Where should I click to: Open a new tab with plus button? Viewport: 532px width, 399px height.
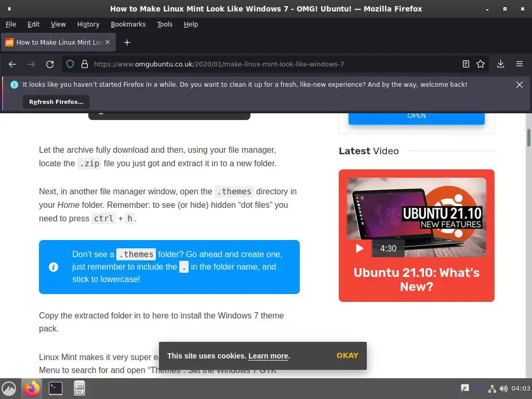pyautogui.click(x=127, y=43)
